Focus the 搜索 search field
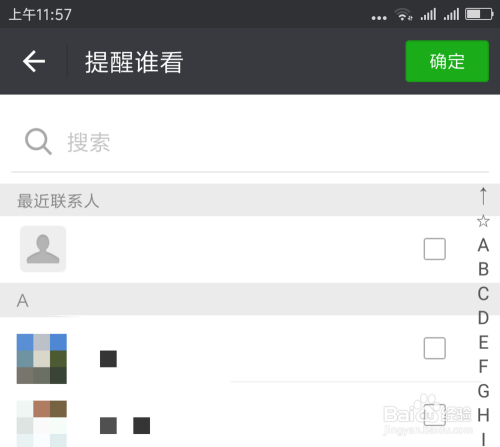 pos(250,142)
